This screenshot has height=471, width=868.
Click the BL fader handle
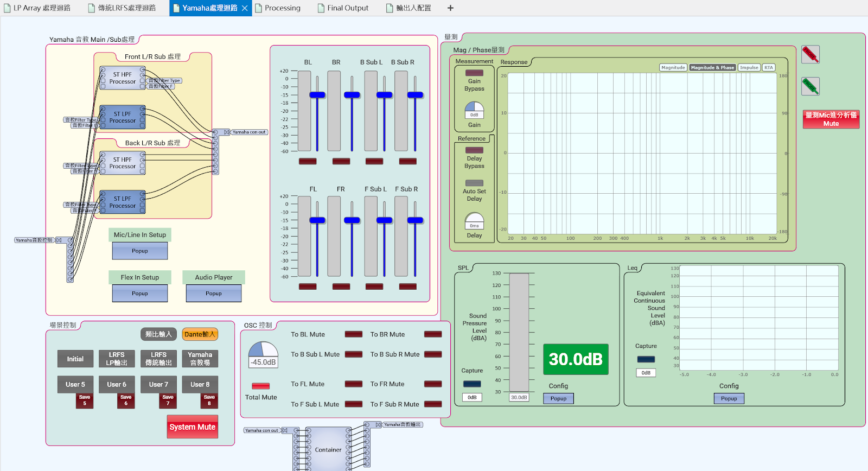tap(317, 95)
